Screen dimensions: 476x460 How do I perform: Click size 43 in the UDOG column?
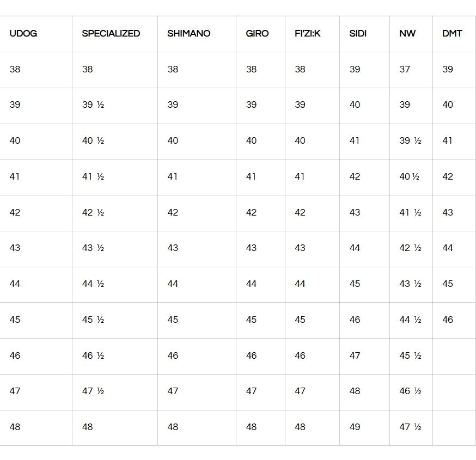coord(15,248)
